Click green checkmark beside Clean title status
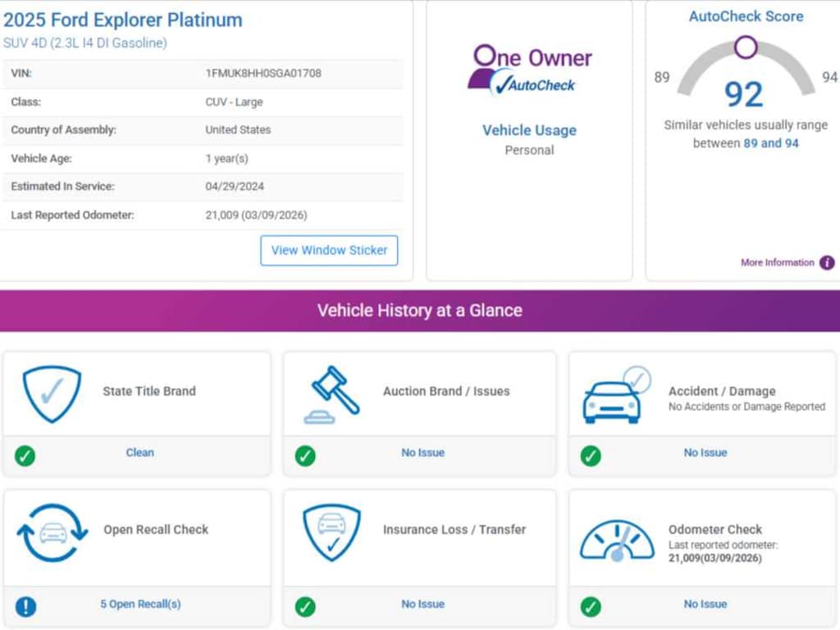840x630 pixels. pyautogui.click(x=25, y=455)
